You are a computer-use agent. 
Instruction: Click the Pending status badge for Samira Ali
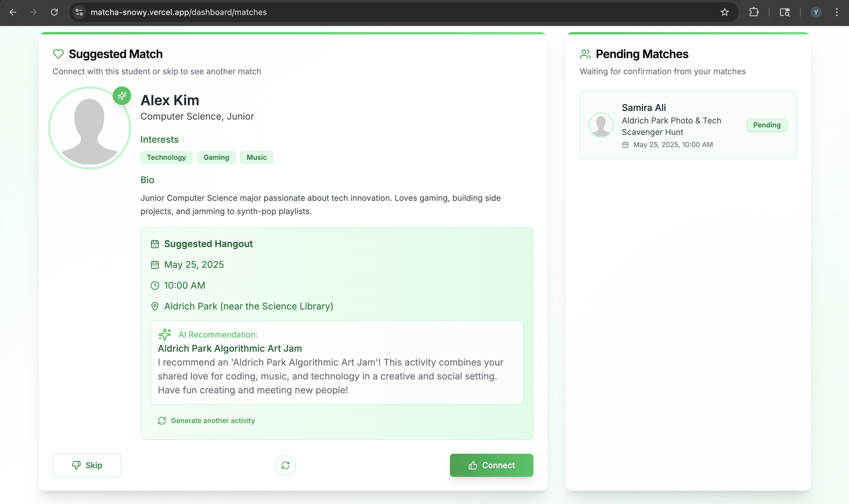point(766,125)
